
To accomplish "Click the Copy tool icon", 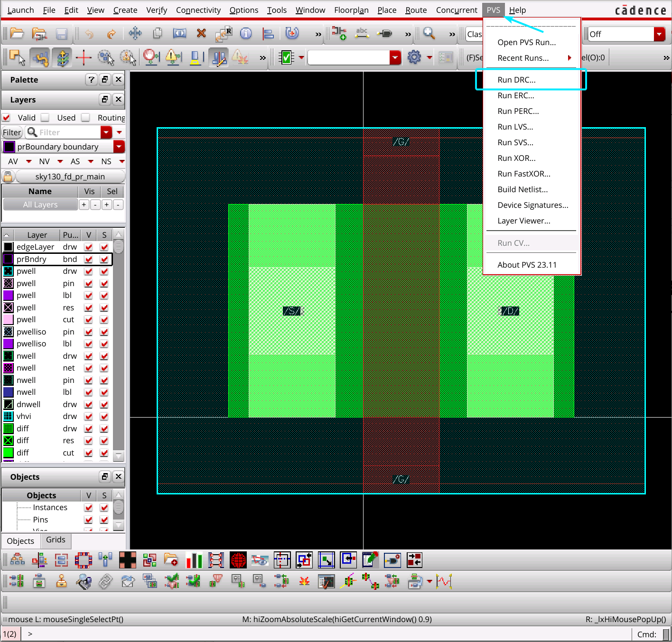I will click(158, 33).
